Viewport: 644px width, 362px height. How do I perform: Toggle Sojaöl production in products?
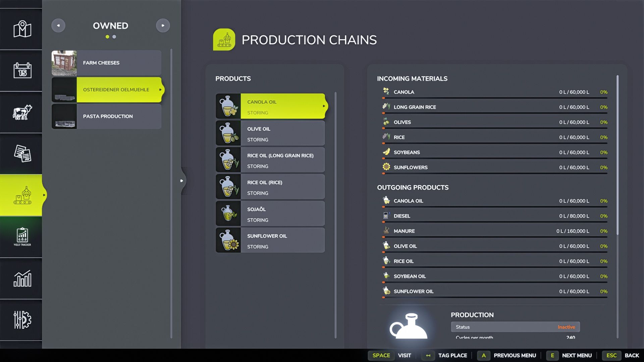(x=270, y=214)
